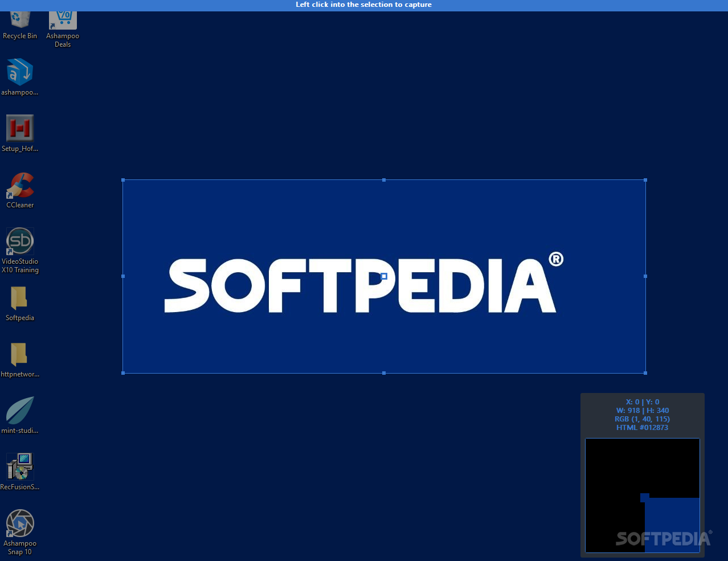The width and height of the screenshot is (728, 561).
Task: Click the bottom-right selection resize handle
Action: [x=645, y=373]
